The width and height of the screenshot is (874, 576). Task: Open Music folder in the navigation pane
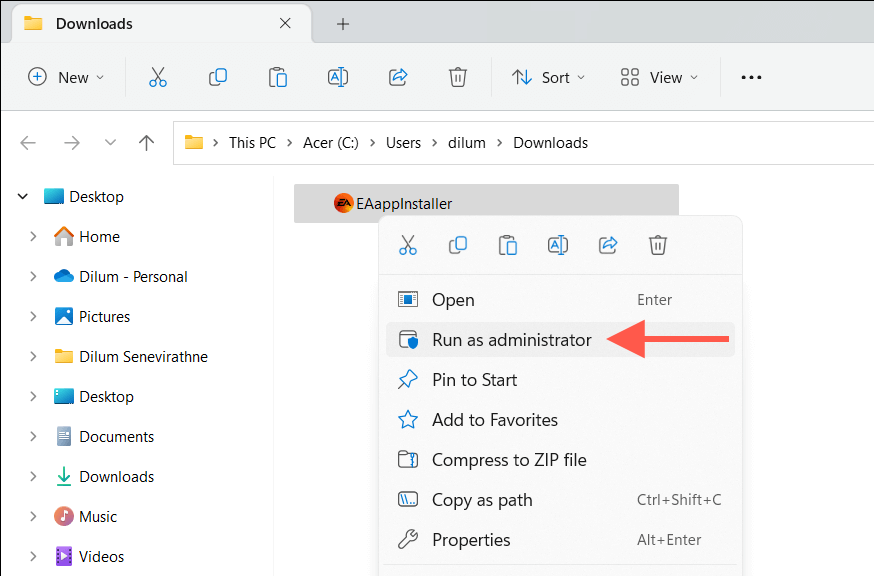click(x=98, y=517)
